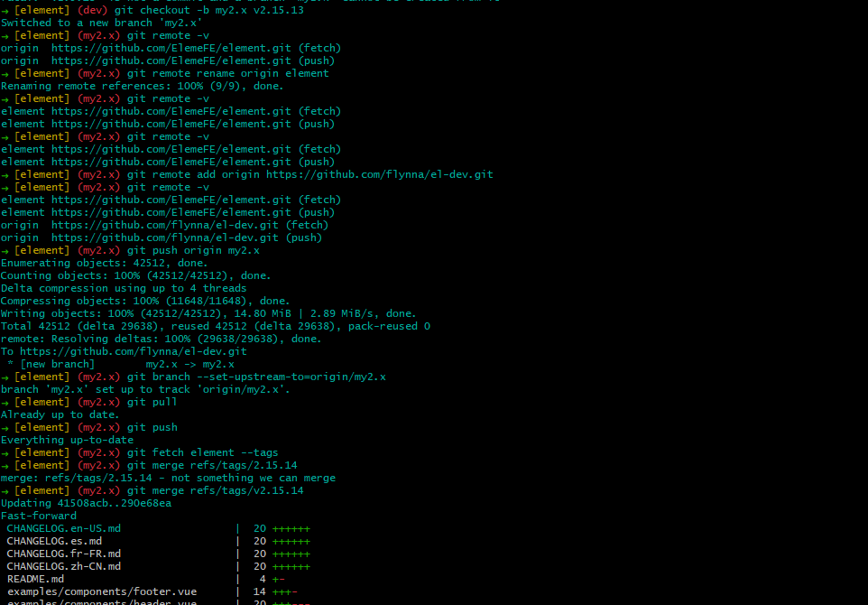This screenshot has width=868, height=605.
Task: Click the 'To https://github.com/flynna/el-dev.git' line
Action: pyautogui.click(x=124, y=352)
